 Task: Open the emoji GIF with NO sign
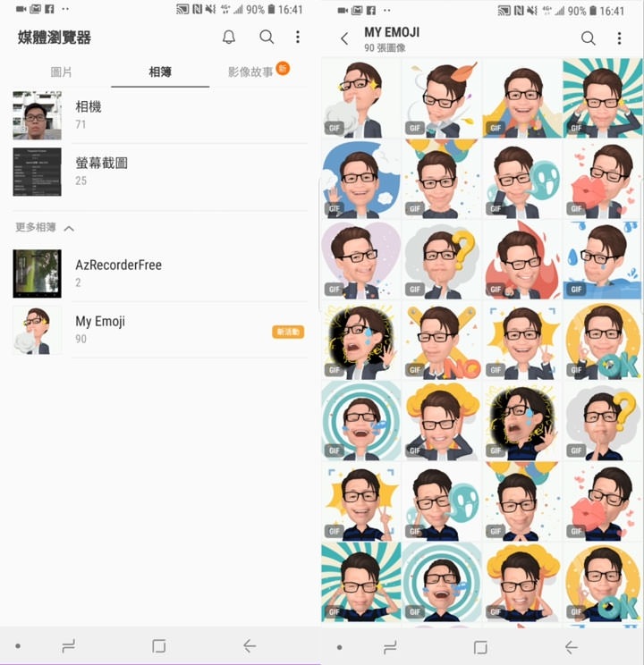[x=442, y=341]
